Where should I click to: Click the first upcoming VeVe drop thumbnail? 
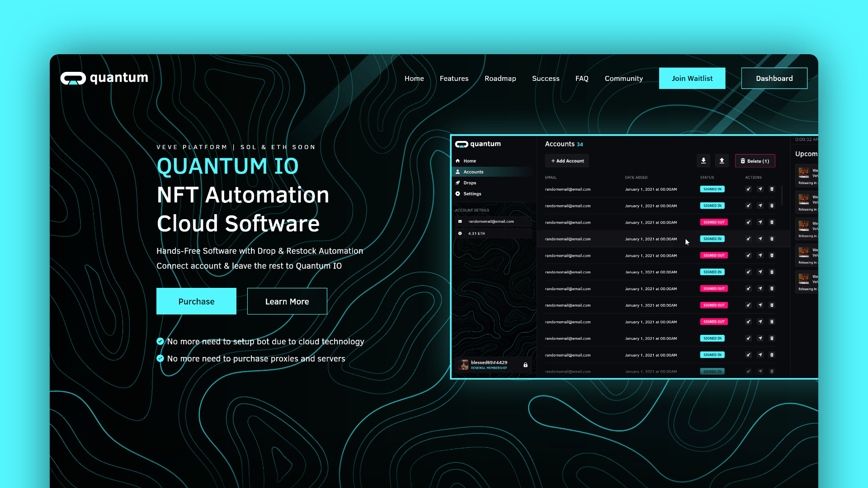coord(804,174)
